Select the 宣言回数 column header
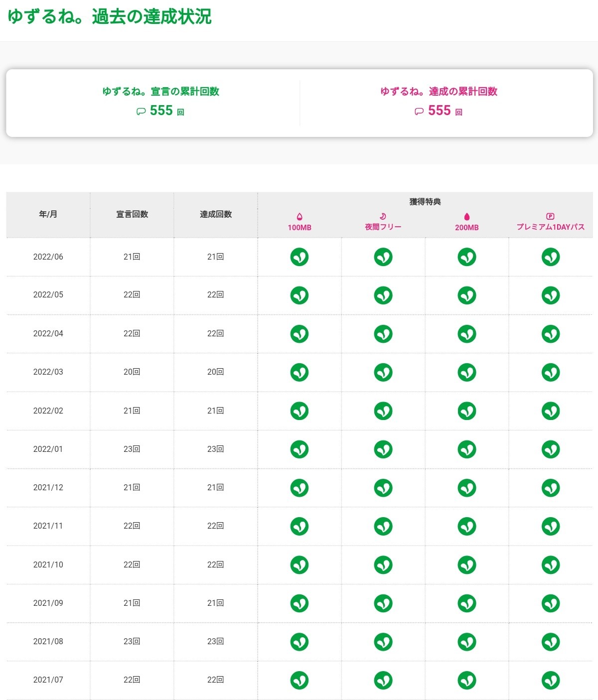Image resolution: width=598 pixels, height=700 pixels. pos(132,214)
